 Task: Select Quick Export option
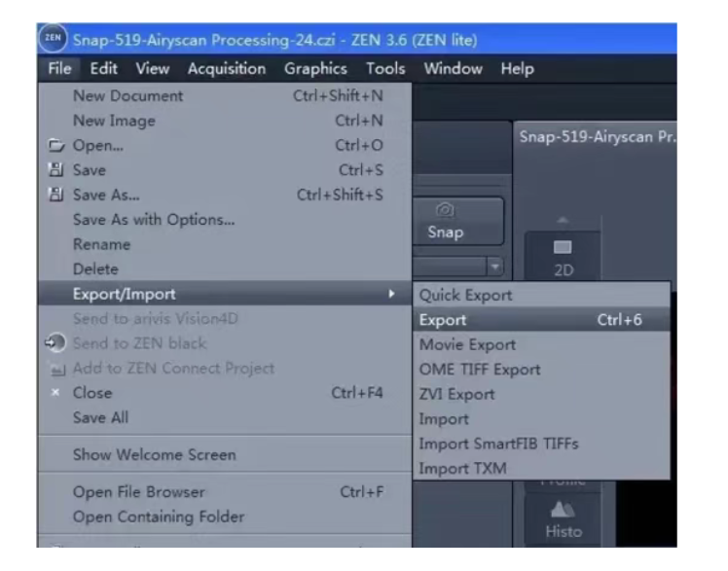(x=465, y=295)
